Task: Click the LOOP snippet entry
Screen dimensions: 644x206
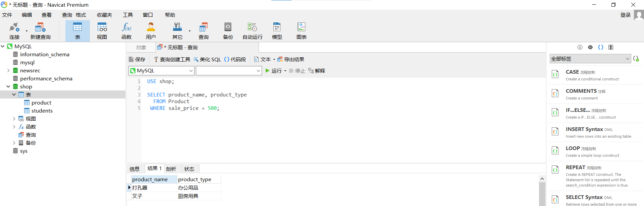Action: point(596,151)
